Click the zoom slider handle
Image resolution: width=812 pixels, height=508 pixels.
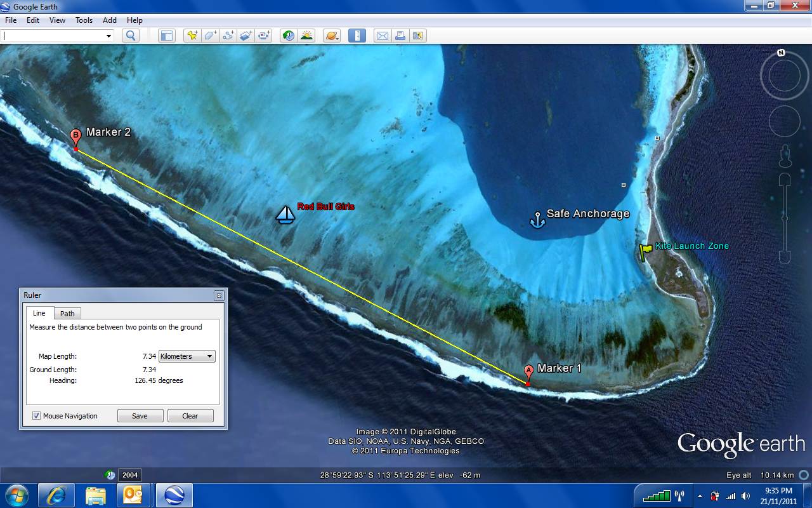click(x=785, y=218)
